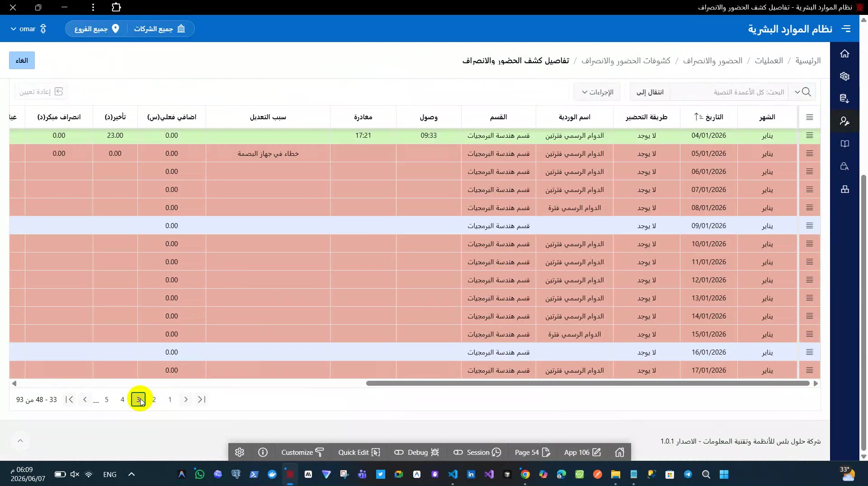
Task: Expand the footer scroll-up chevron
Action: pos(20,441)
